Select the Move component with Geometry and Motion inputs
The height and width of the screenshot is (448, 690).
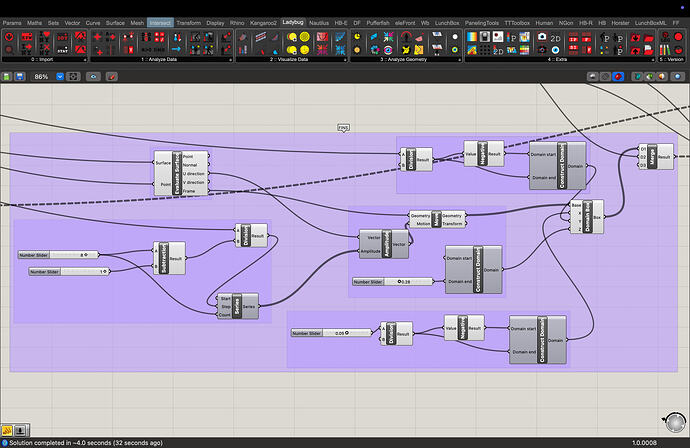tap(437, 219)
